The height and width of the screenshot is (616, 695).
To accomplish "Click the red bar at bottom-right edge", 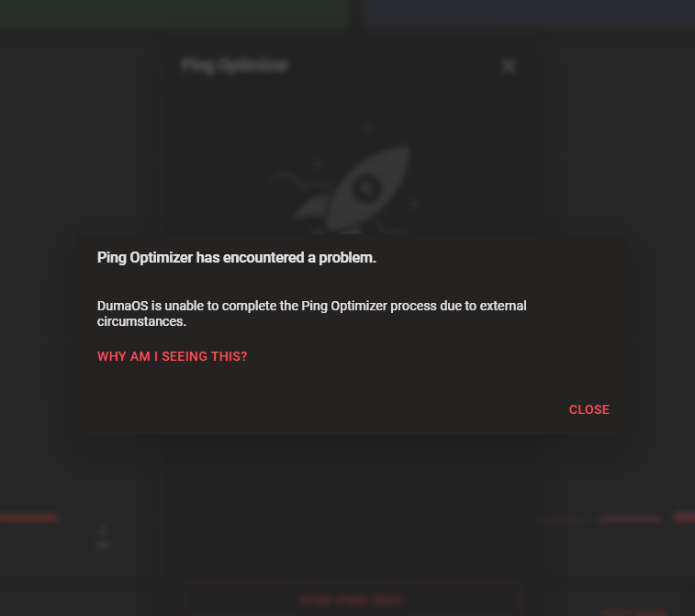I will [684, 517].
